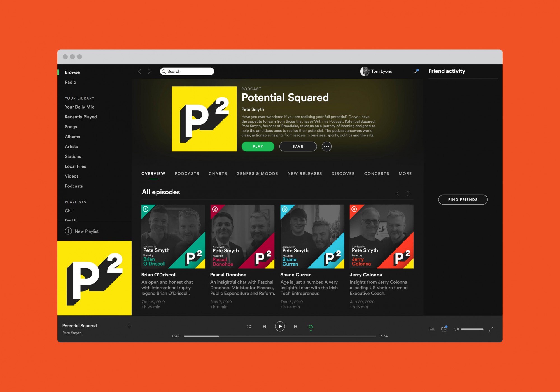
Task: Click the search magnifier icon
Action: click(x=164, y=71)
